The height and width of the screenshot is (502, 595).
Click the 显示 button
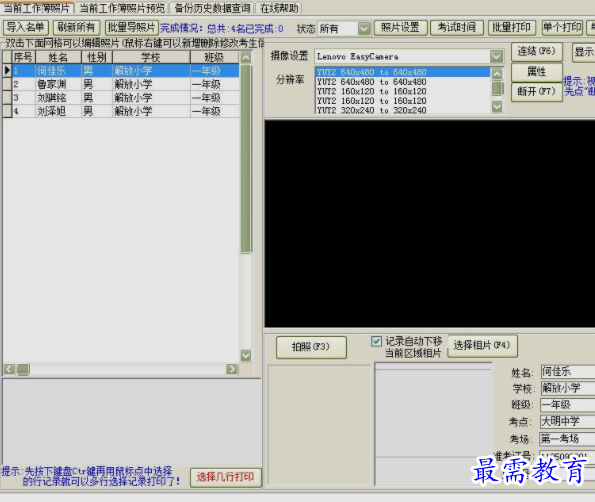tap(584, 52)
